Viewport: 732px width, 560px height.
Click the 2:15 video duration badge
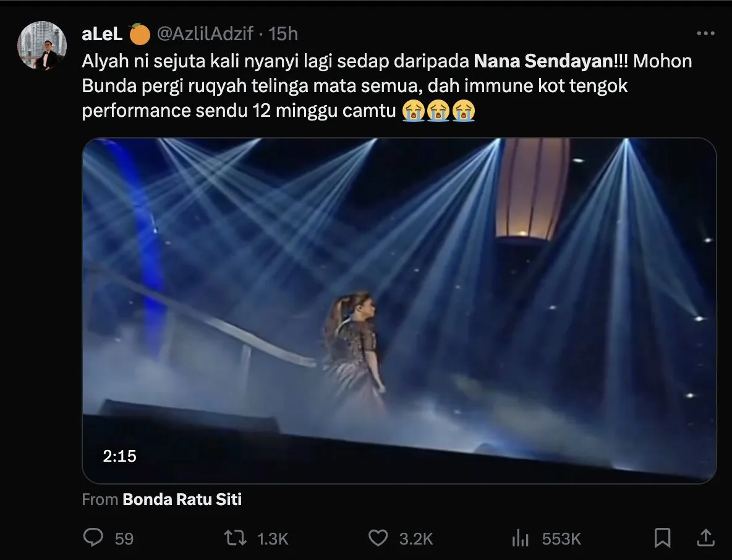coord(119,456)
